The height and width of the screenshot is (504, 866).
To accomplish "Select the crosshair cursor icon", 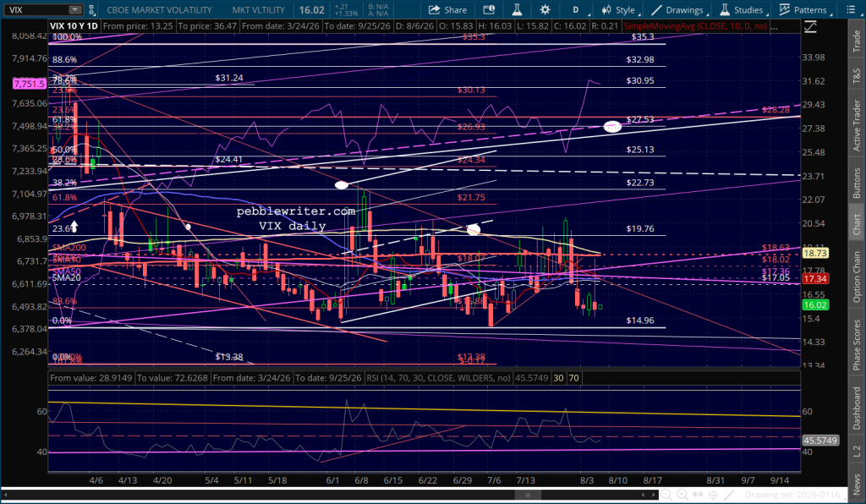I will point(713,495).
